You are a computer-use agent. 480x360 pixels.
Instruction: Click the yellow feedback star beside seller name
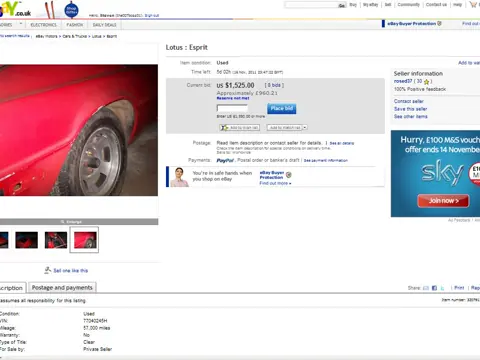(426, 82)
